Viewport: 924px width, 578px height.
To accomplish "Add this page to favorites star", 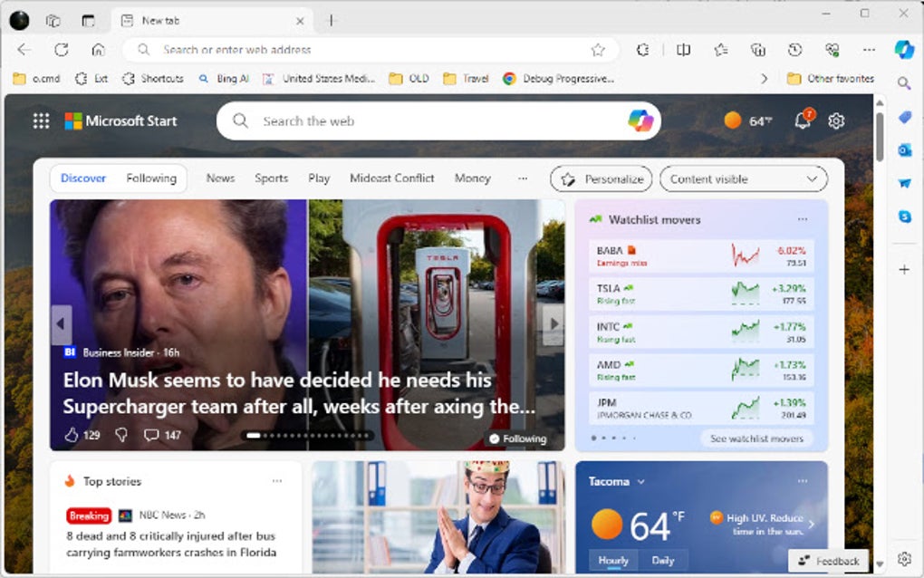I will (598, 50).
